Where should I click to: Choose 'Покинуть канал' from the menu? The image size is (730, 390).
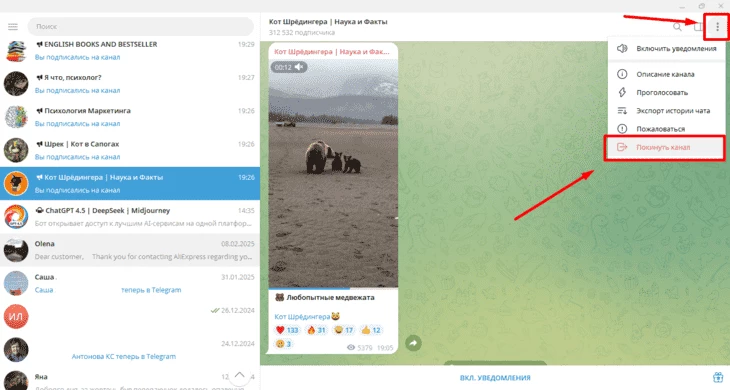pyautogui.click(x=664, y=148)
